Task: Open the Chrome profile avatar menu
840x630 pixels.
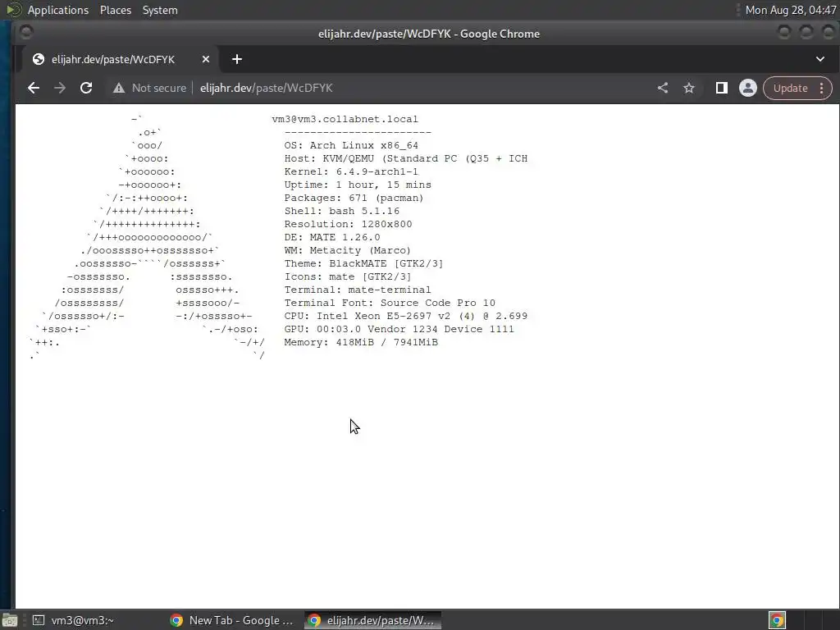Action: [748, 88]
